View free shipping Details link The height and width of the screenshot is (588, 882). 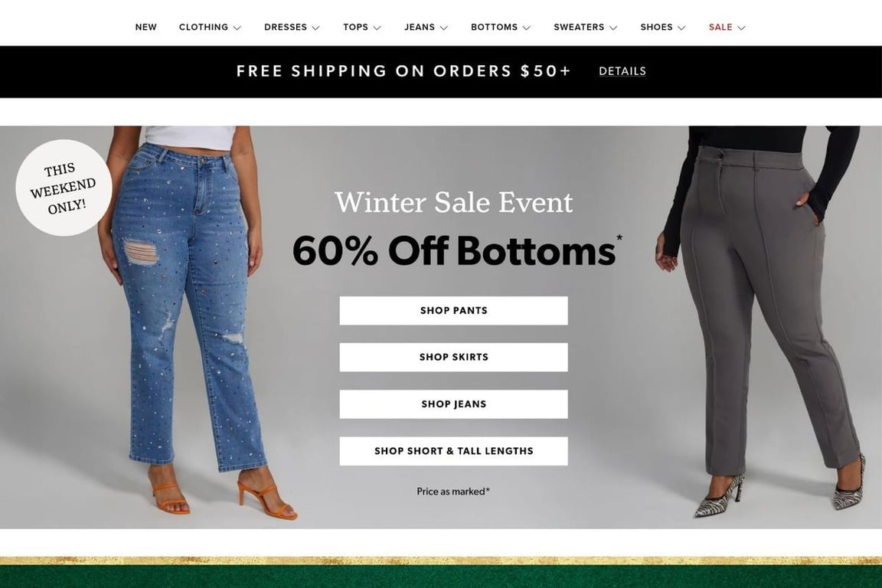(622, 71)
